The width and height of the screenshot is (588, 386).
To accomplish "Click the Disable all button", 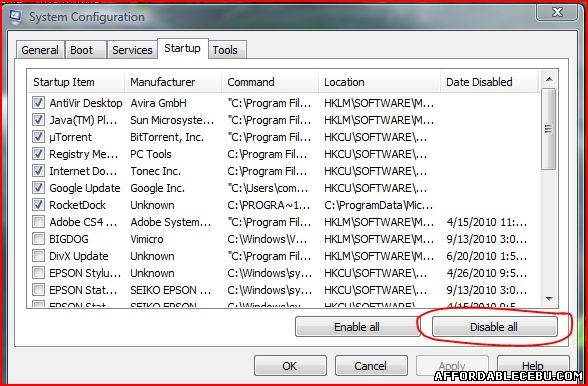I will 494,327.
